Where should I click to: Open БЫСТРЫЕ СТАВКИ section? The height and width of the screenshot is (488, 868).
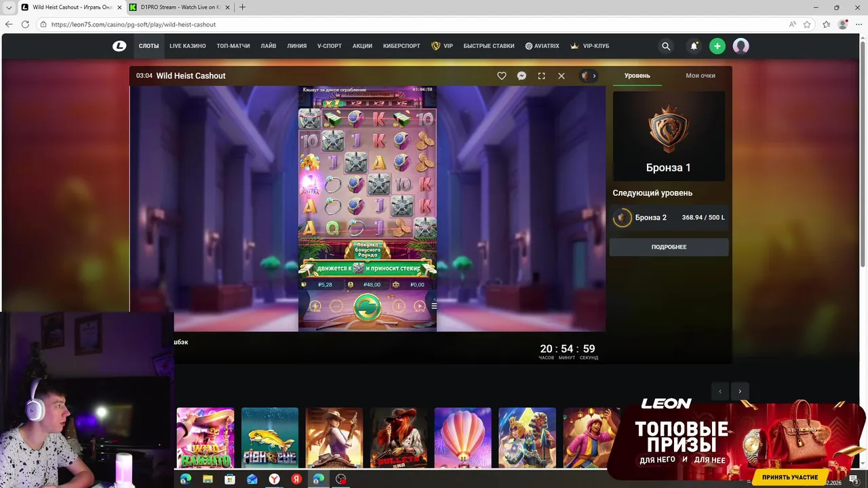coord(489,46)
